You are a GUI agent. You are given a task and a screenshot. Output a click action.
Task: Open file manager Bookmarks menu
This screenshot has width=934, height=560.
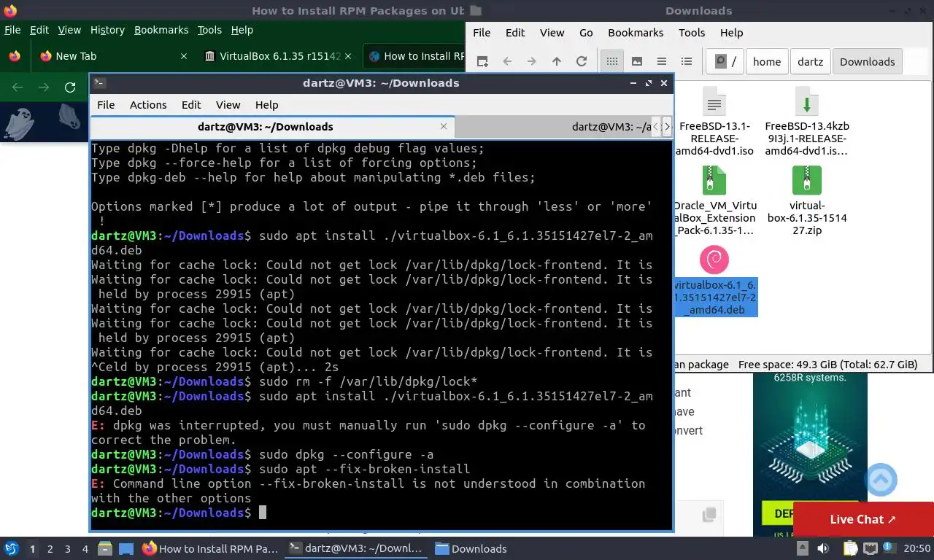click(636, 33)
